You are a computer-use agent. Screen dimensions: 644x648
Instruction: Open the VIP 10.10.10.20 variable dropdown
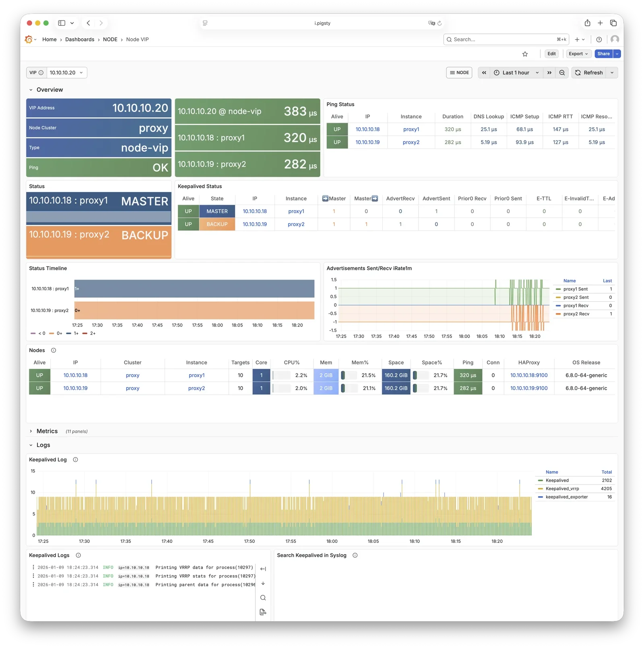pos(66,73)
